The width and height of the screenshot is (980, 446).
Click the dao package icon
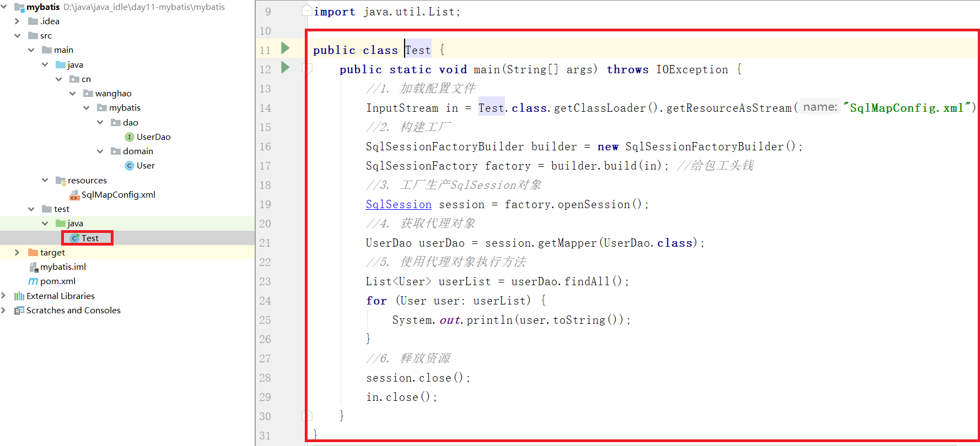116,122
